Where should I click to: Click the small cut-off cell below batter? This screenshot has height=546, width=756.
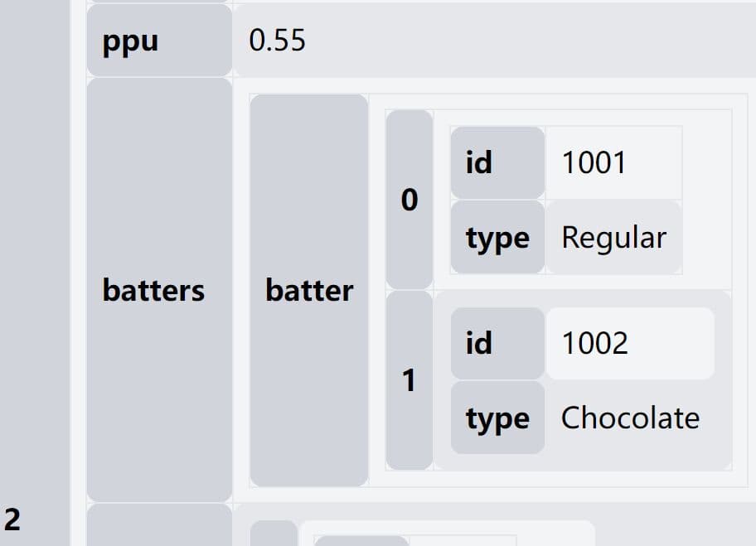click(x=274, y=534)
